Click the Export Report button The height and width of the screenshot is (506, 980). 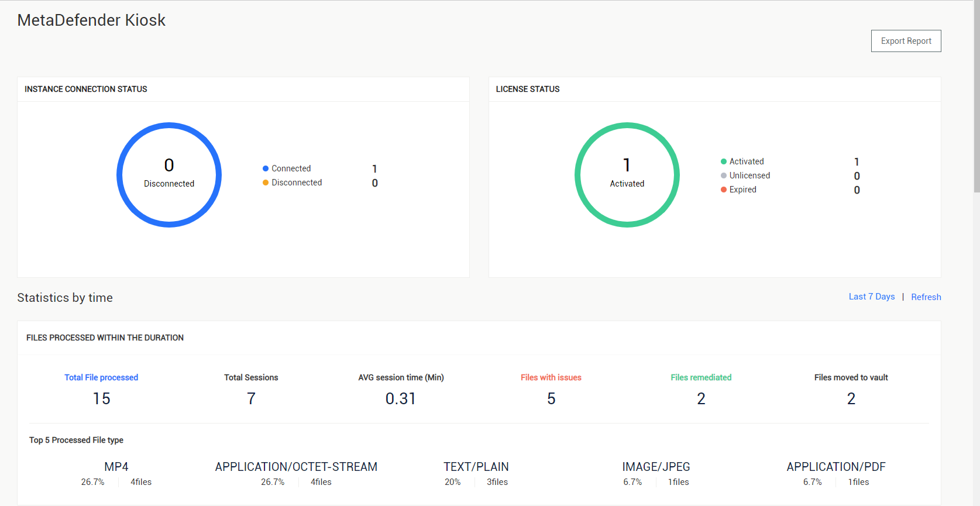(x=906, y=41)
